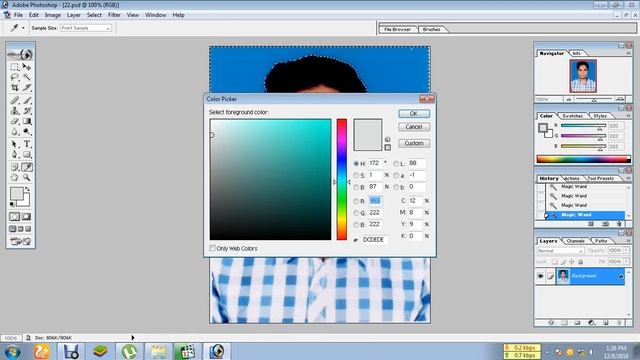
Task: Click Jump to ImageReady icon
Action: [x=20, y=241]
